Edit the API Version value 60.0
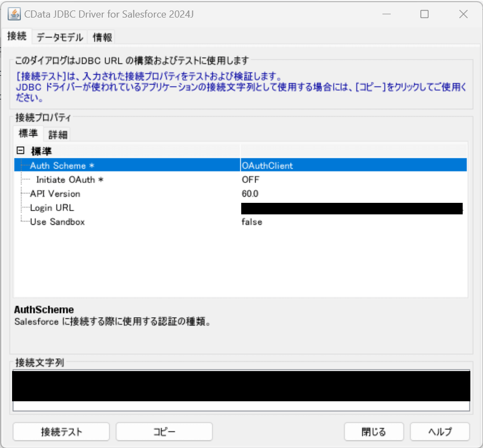This screenshot has width=483, height=448. [353, 194]
